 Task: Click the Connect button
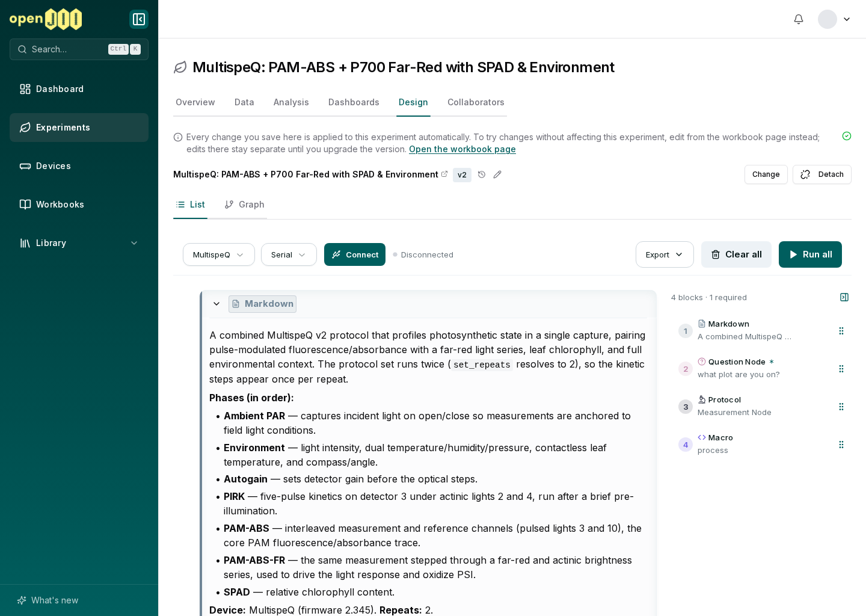(x=355, y=254)
